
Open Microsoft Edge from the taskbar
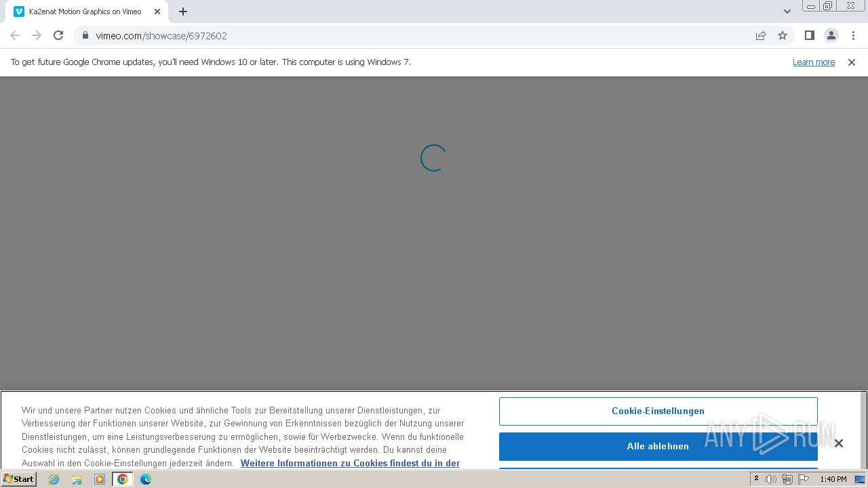tap(146, 479)
